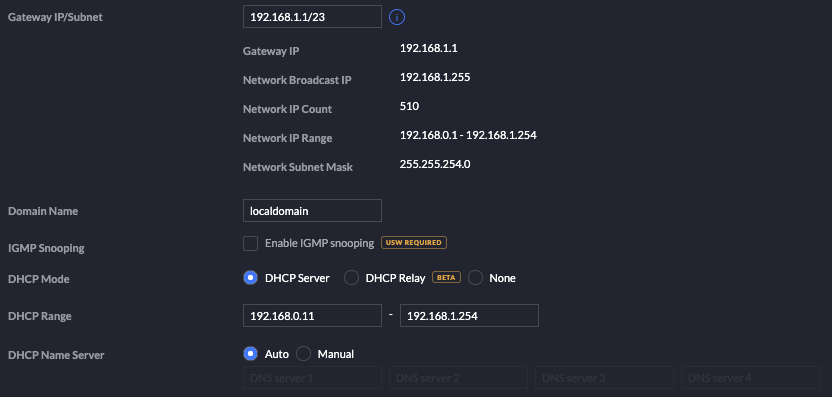Screen dimensions: 832x397
Task: Click the Network IP Range value
Action: pos(468,136)
